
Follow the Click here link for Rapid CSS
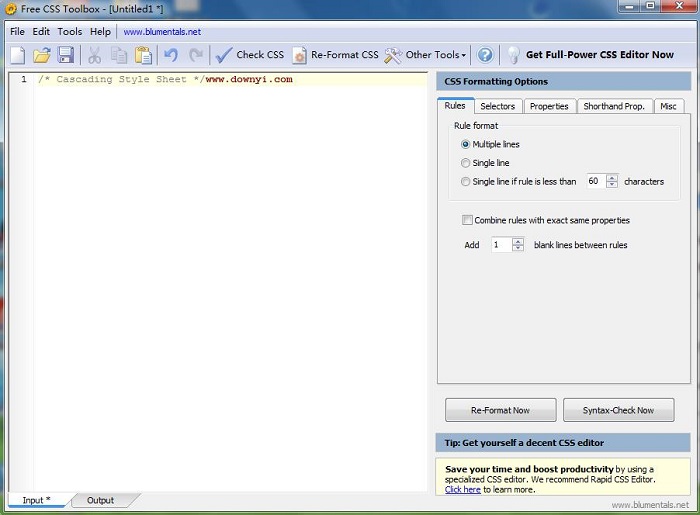[463, 489]
